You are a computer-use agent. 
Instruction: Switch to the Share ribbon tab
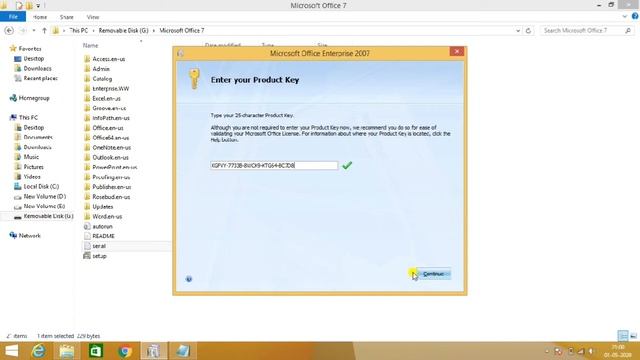tap(67, 17)
